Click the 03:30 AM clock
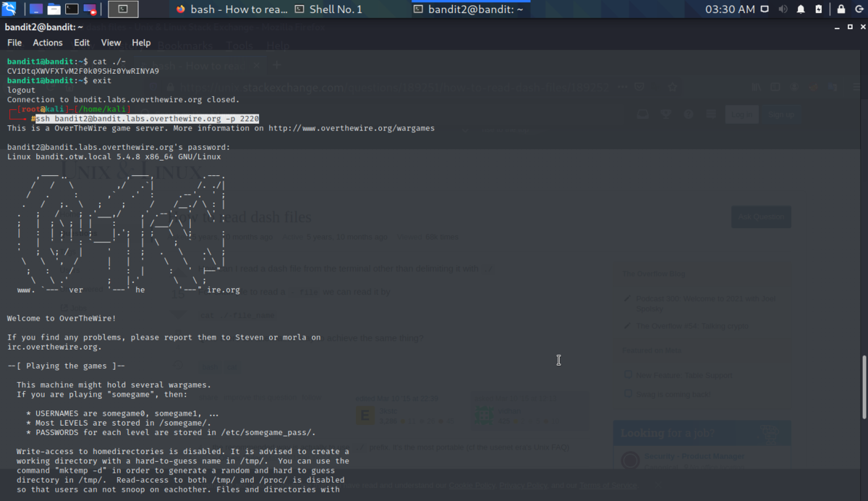Screen dimensions: 868x501 coord(730,9)
